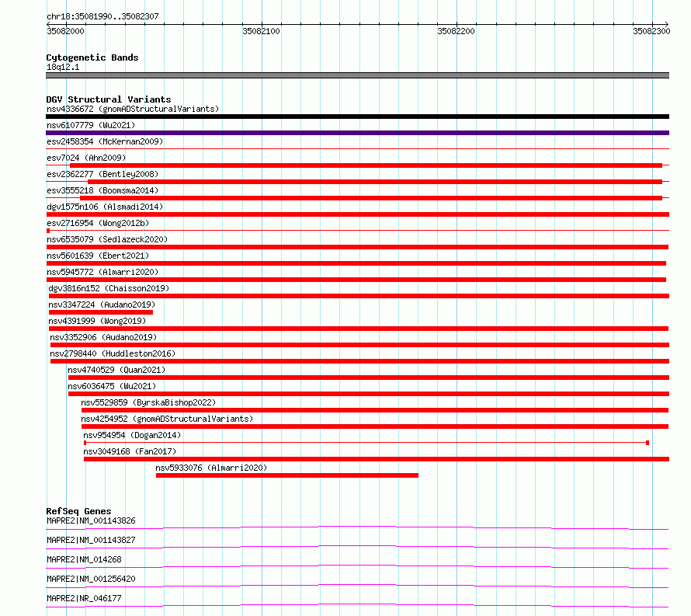Image resolution: width=691 pixels, height=616 pixels.
Task: Click MAPRE2|NR_046177 transcript label
Action: pos(84,598)
